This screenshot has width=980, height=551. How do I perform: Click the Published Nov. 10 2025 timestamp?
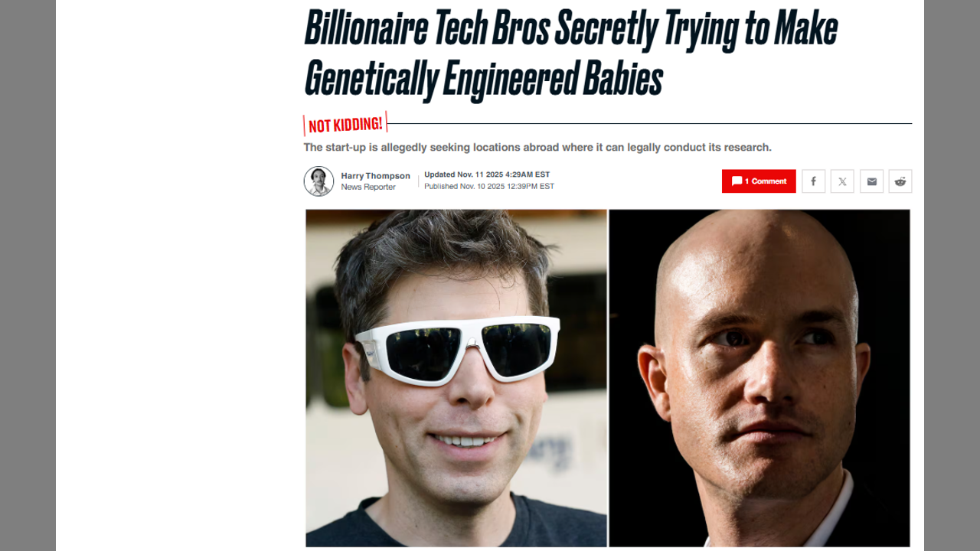point(489,186)
